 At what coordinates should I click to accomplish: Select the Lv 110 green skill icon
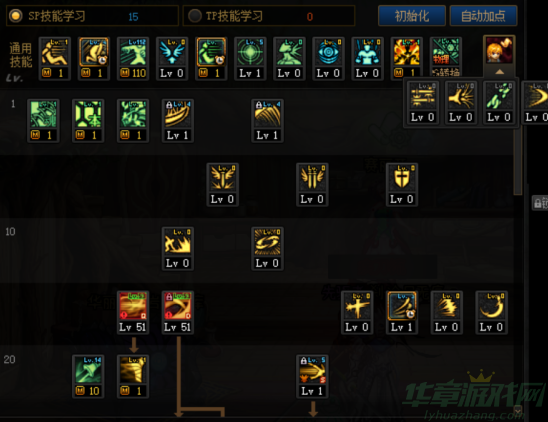pos(133,58)
